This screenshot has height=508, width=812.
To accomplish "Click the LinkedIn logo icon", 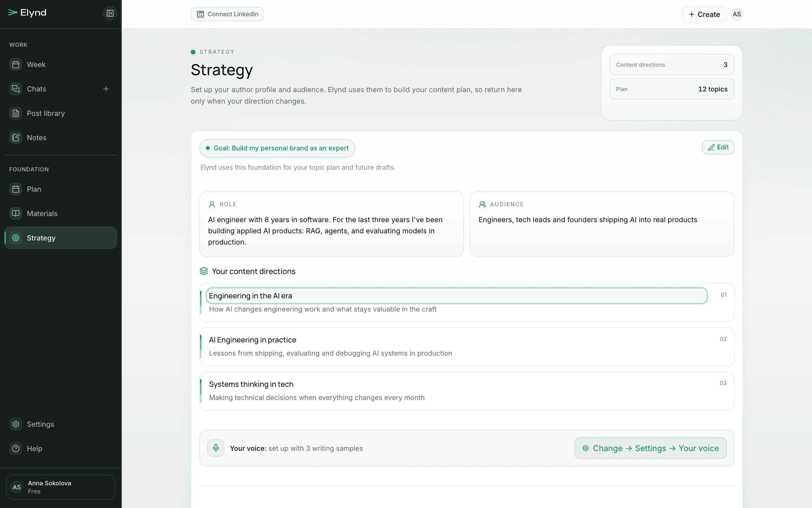I will [x=200, y=14].
